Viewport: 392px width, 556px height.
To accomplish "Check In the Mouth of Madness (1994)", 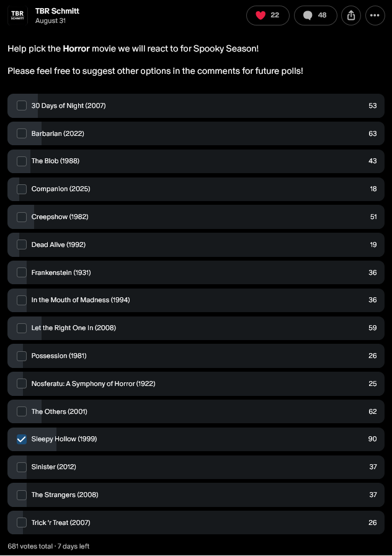I will (22, 300).
